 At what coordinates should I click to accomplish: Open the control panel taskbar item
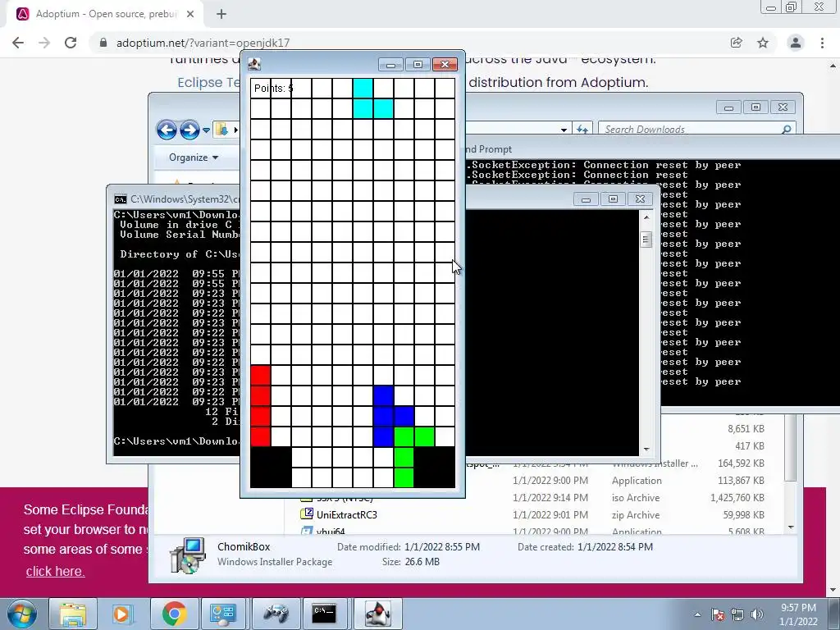point(223,614)
